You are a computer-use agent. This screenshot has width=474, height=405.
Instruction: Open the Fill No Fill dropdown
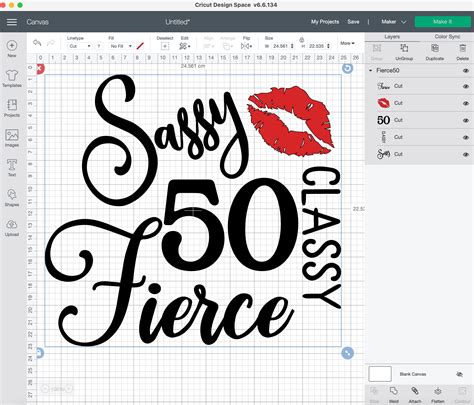tap(121, 46)
